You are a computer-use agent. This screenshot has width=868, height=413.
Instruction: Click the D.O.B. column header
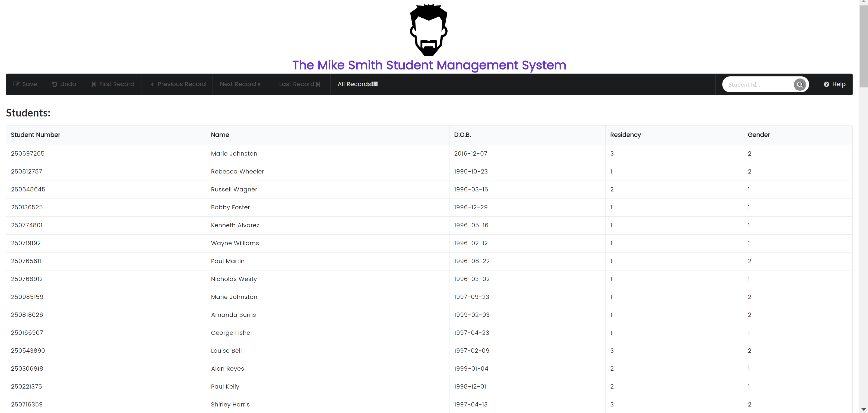point(462,135)
